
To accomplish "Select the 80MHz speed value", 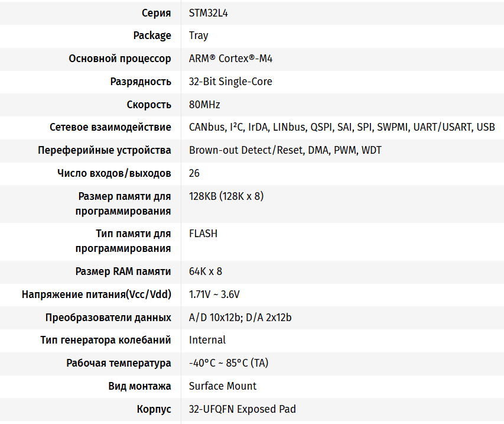I will (x=204, y=105).
